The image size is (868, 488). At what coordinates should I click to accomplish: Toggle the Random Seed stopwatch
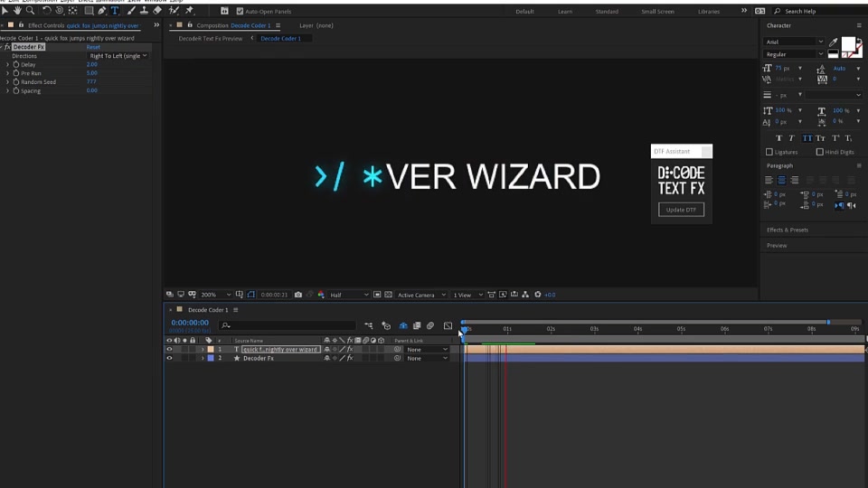[16, 82]
